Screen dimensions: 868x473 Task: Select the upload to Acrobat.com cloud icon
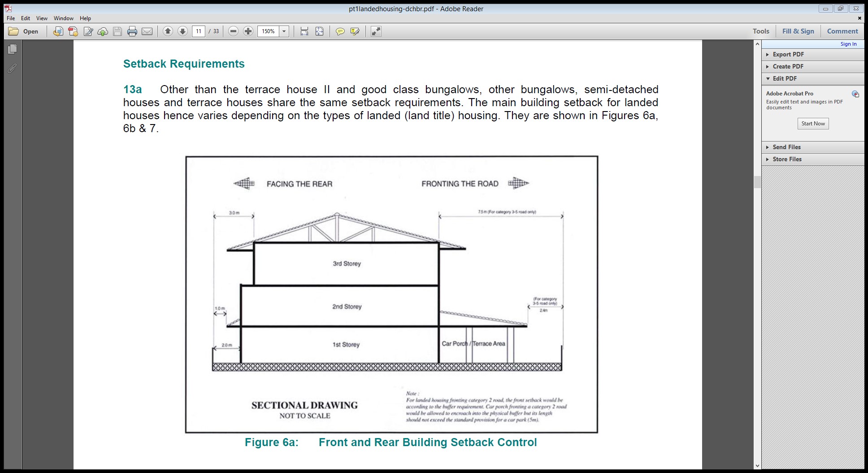point(102,31)
